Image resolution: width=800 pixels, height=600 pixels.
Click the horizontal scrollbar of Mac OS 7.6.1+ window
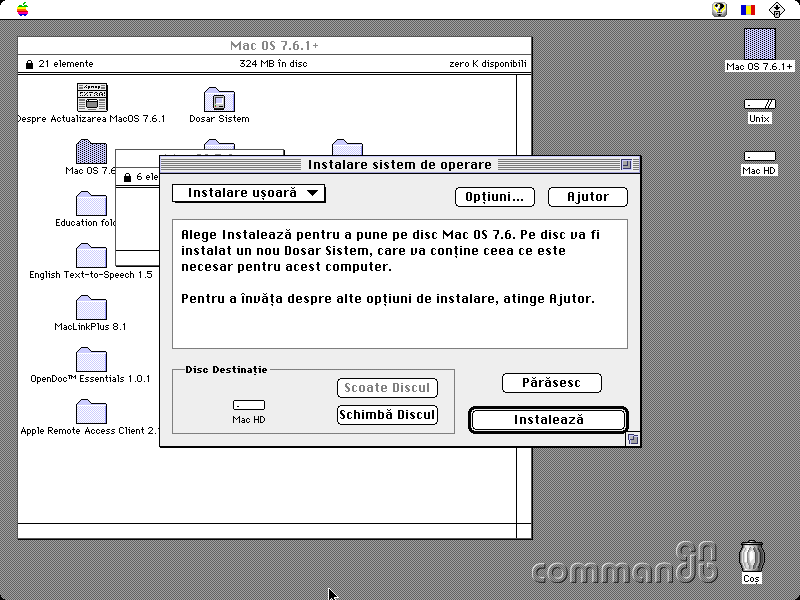(x=267, y=531)
